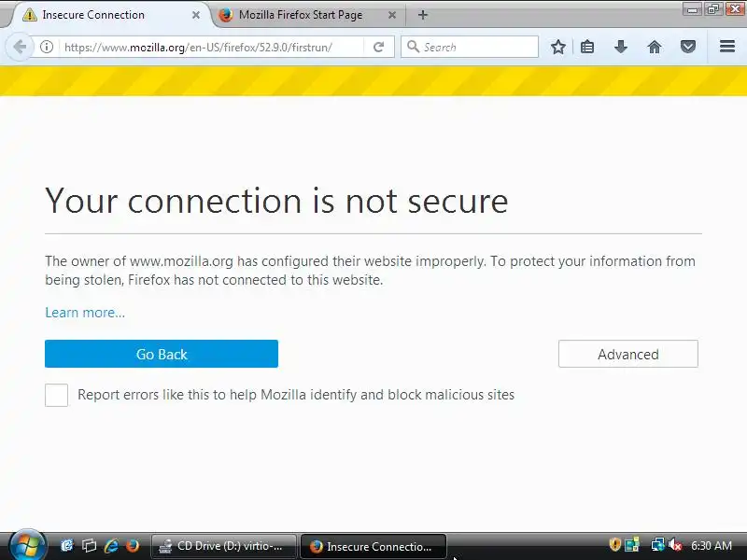This screenshot has height=560, width=747.
Task: Click the 6:30 AM clock
Action: (712, 546)
